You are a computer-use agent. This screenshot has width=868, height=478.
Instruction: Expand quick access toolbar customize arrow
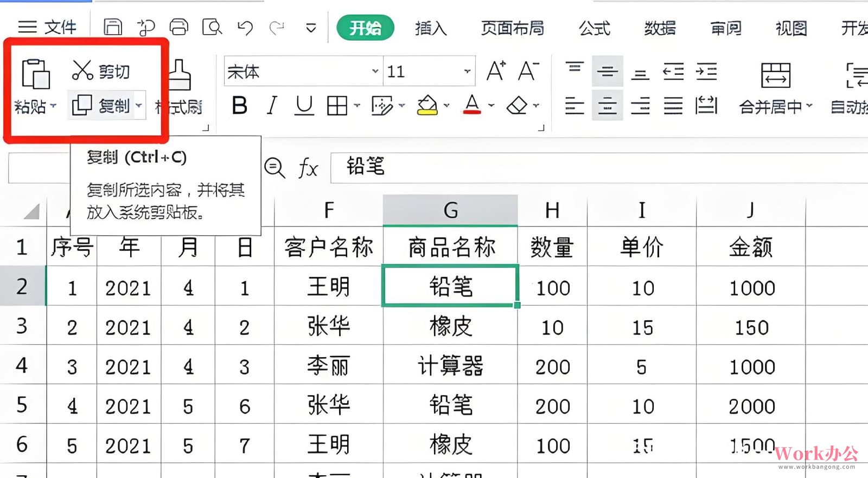pos(311,28)
